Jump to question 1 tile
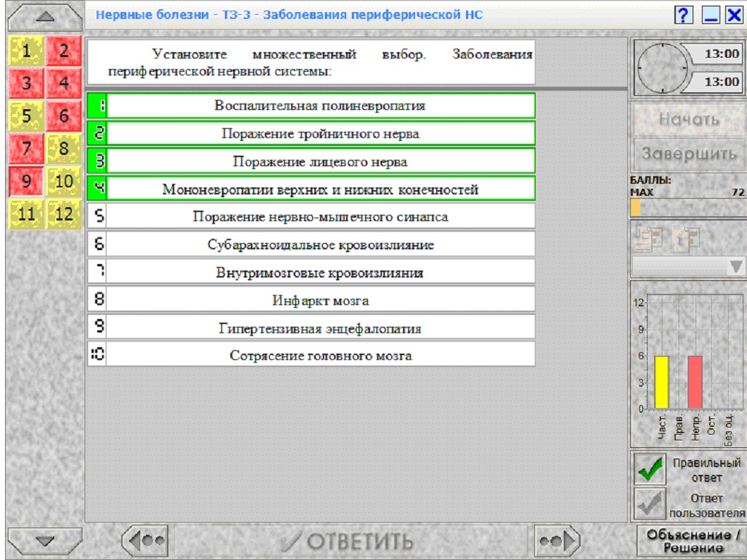 (26, 51)
